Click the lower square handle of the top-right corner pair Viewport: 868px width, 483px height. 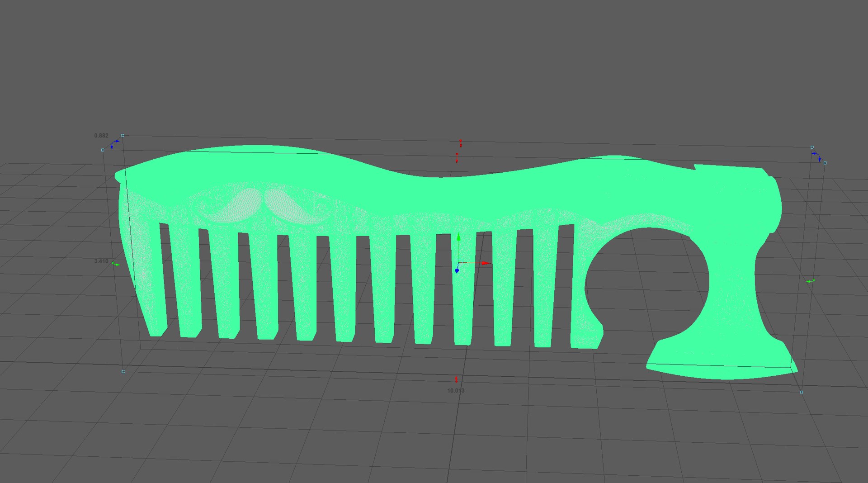coord(825,163)
